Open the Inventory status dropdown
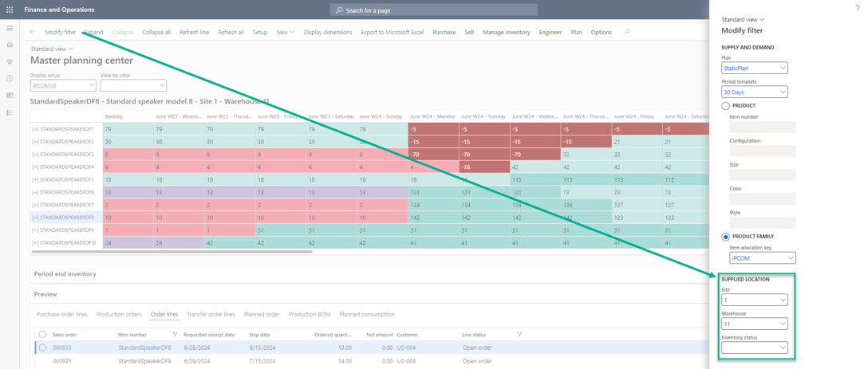868x369 pixels. pyautogui.click(x=755, y=347)
